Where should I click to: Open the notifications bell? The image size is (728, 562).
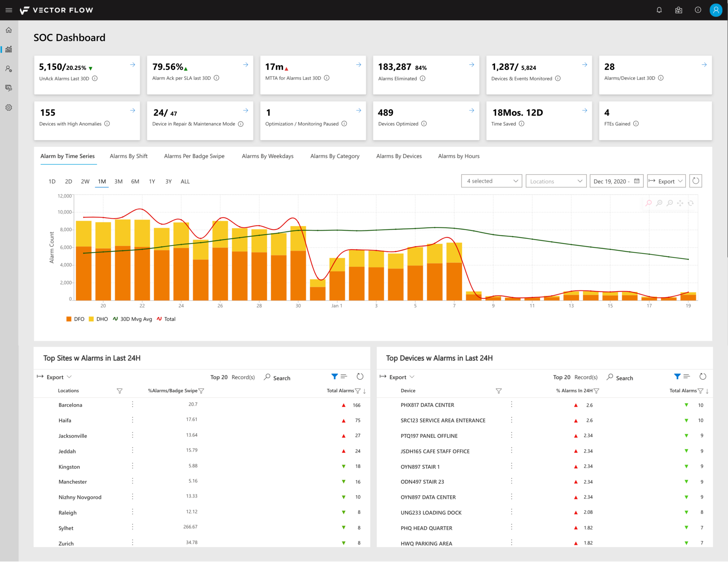pos(659,10)
